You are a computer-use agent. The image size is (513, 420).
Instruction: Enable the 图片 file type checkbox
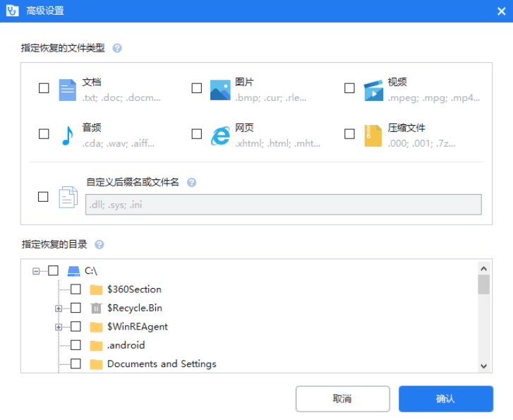tap(197, 88)
